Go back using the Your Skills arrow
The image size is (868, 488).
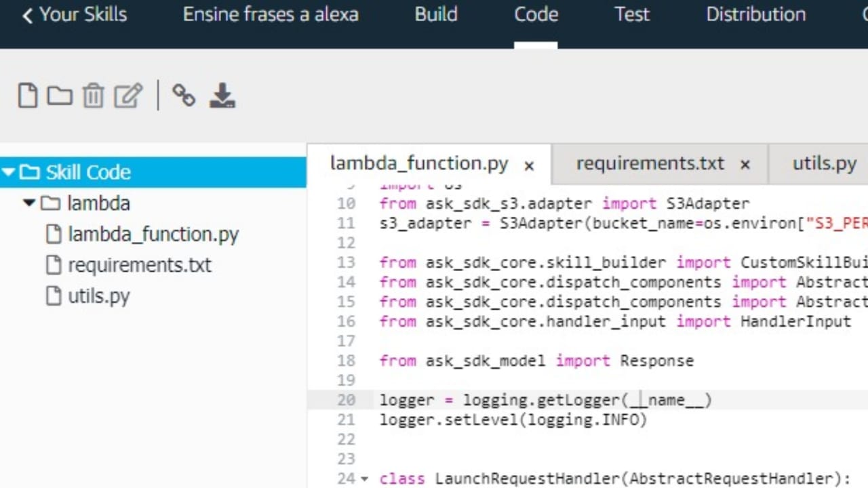[x=27, y=14]
